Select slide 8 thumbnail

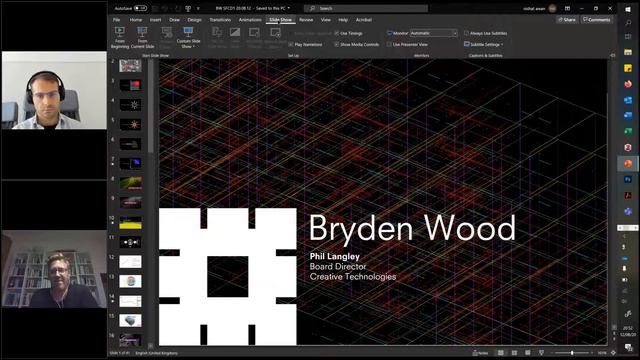click(130, 183)
